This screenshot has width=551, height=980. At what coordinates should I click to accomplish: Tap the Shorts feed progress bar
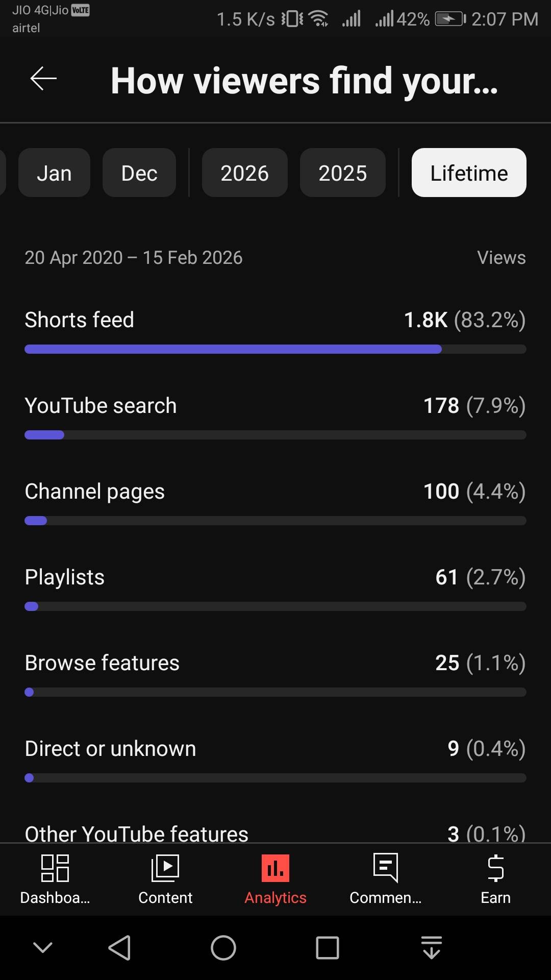click(x=275, y=349)
